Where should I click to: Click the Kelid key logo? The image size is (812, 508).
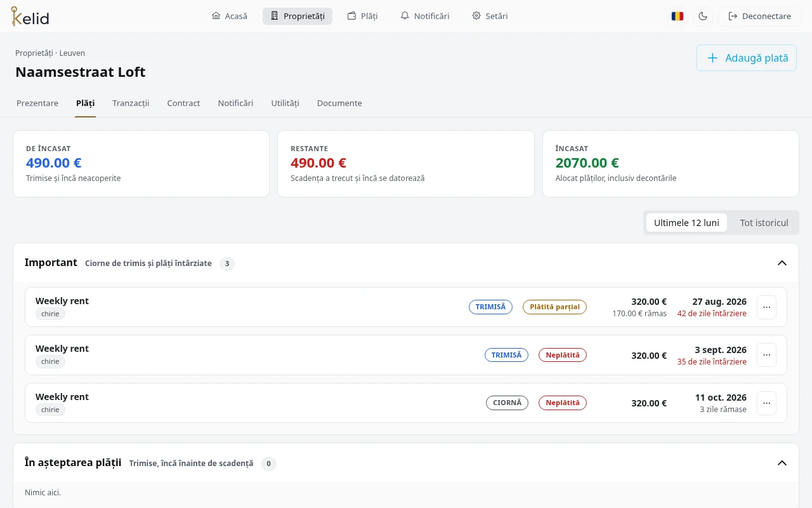click(30, 16)
